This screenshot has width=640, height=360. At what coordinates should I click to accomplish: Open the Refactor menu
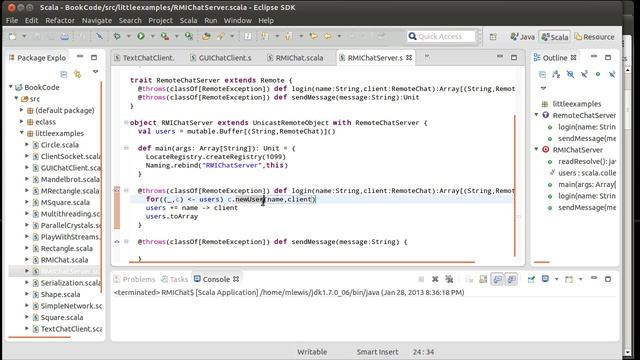60,20
